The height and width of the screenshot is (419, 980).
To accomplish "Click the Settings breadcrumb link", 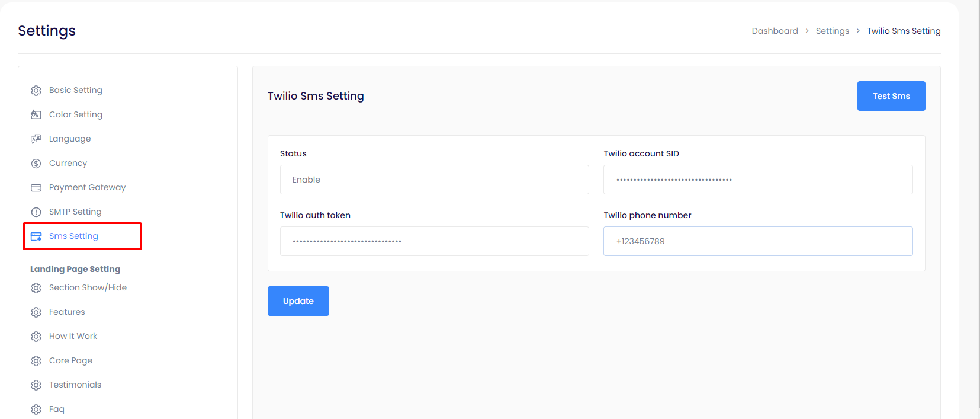I will tap(832, 31).
